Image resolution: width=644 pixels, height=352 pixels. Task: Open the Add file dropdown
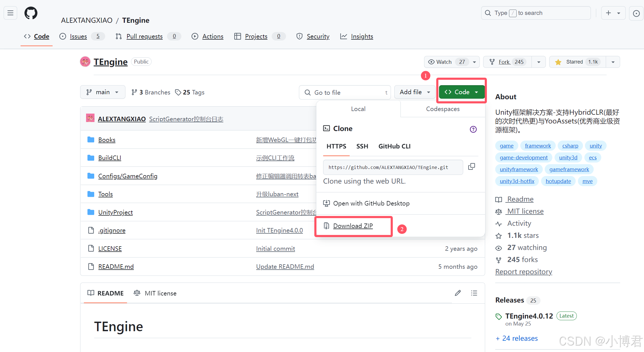pyautogui.click(x=415, y=92)
